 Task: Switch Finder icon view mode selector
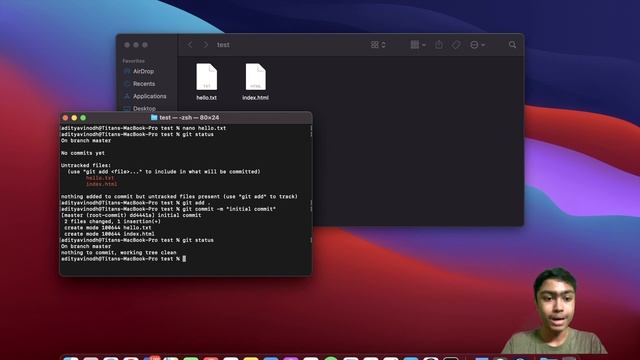click(x=378, y=45)
